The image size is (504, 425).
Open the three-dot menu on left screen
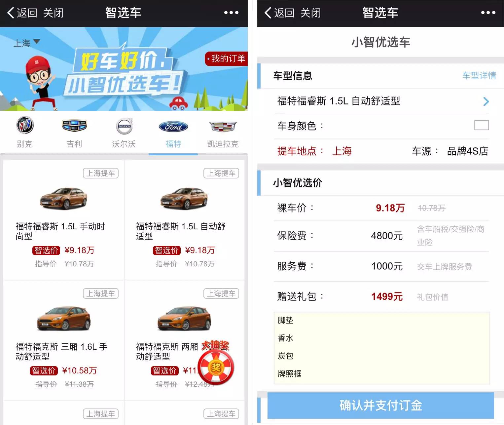click(x=231, y=13)
